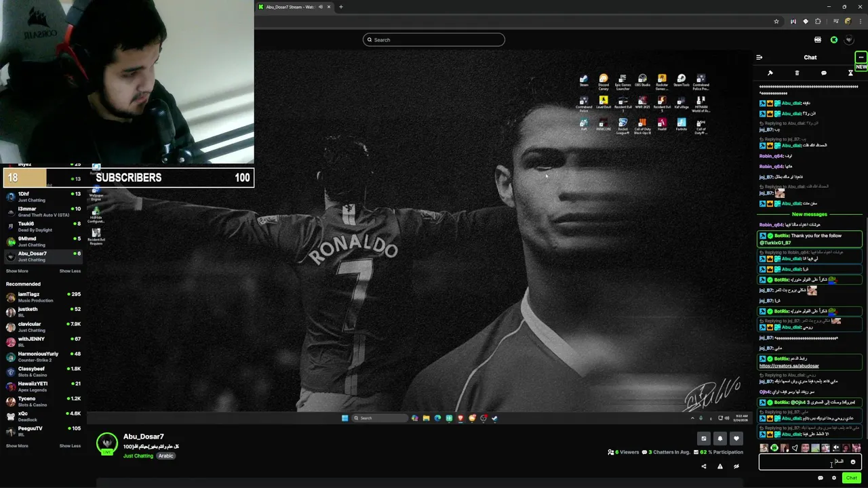Open the Just Chatting category link
868x488 pixels.
click(x=138, y=456)
